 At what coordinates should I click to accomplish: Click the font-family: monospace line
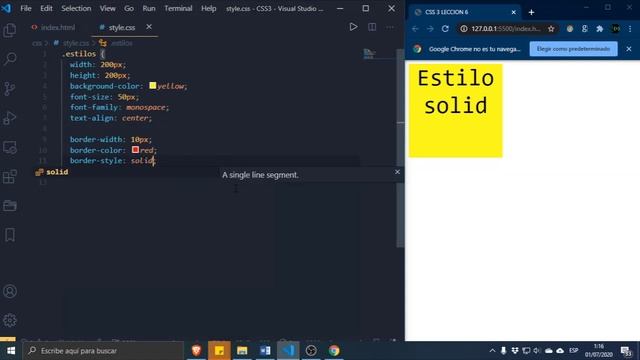(119, 107)
